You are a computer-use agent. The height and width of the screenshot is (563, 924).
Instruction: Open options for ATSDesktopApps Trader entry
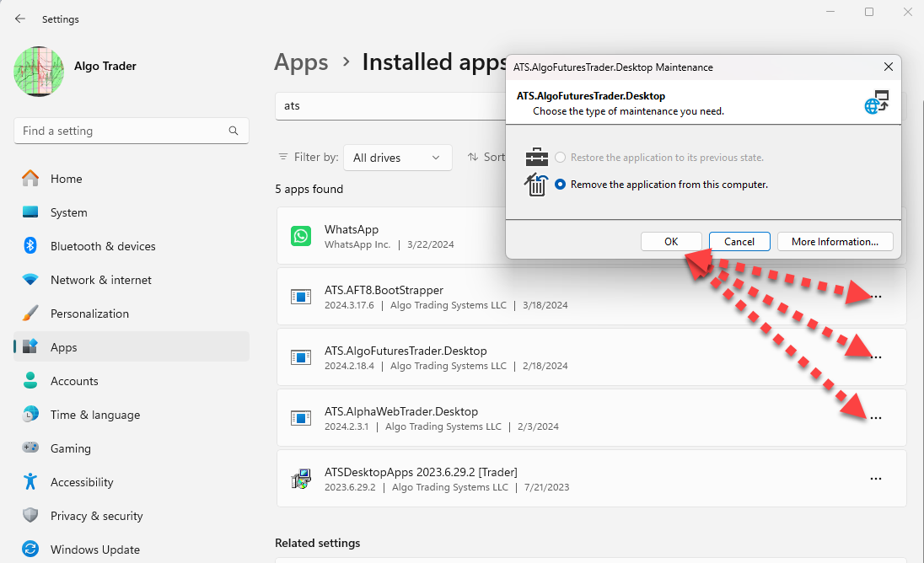(876, 478)
